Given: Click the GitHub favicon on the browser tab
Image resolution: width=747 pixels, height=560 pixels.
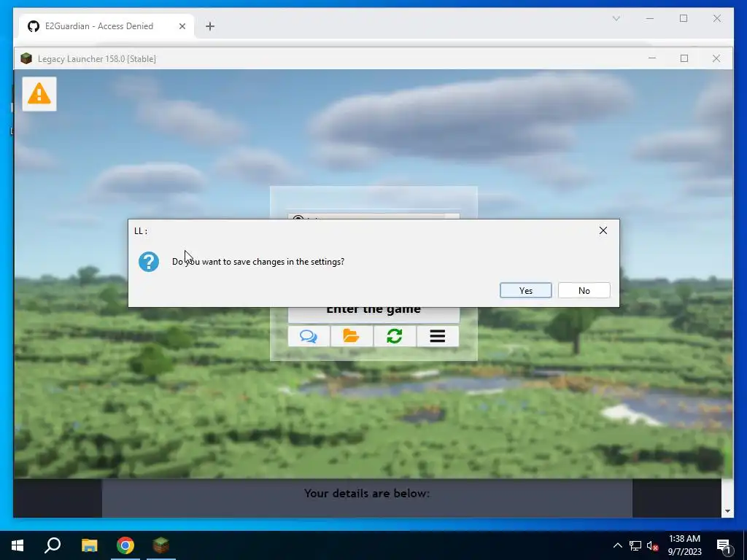Looking at the screenshot, I should click(x=34, y=26).
